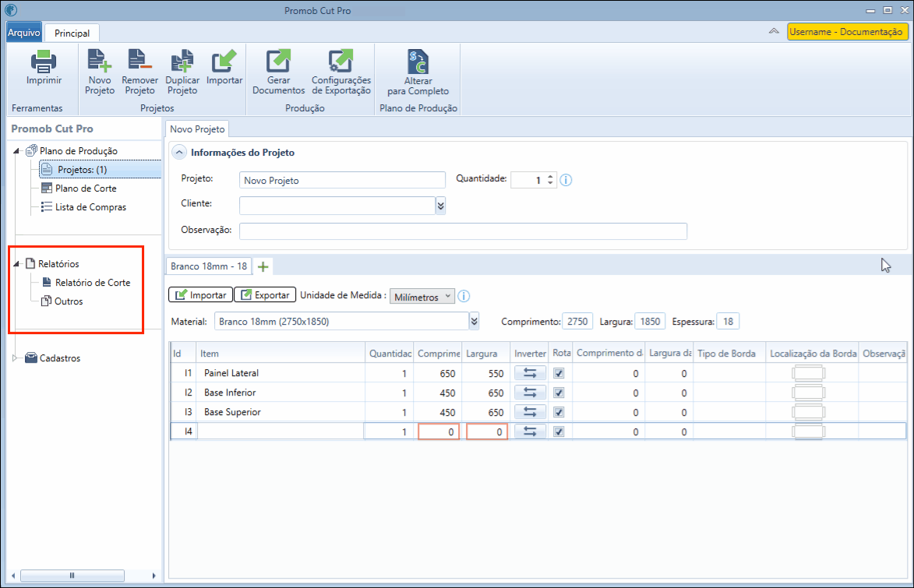Open Outros reports item
914x588 pixels.
[62, 301]
